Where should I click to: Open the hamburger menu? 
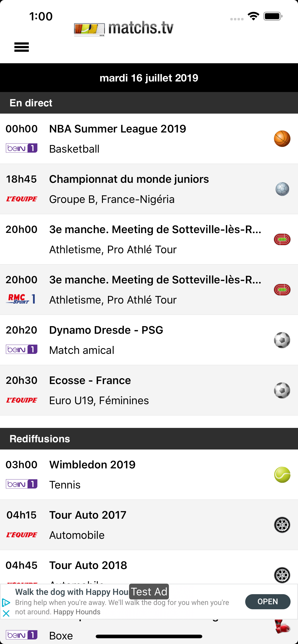pos(22,47)
